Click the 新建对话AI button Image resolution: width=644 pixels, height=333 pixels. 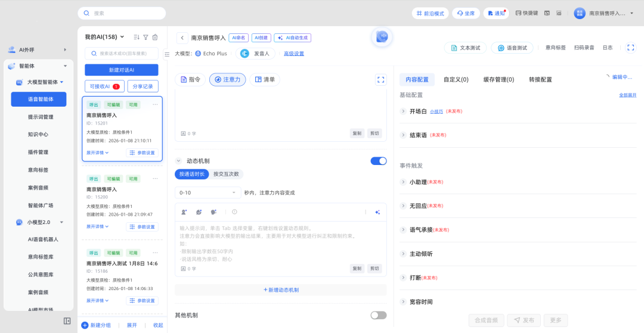coord(122,70)
